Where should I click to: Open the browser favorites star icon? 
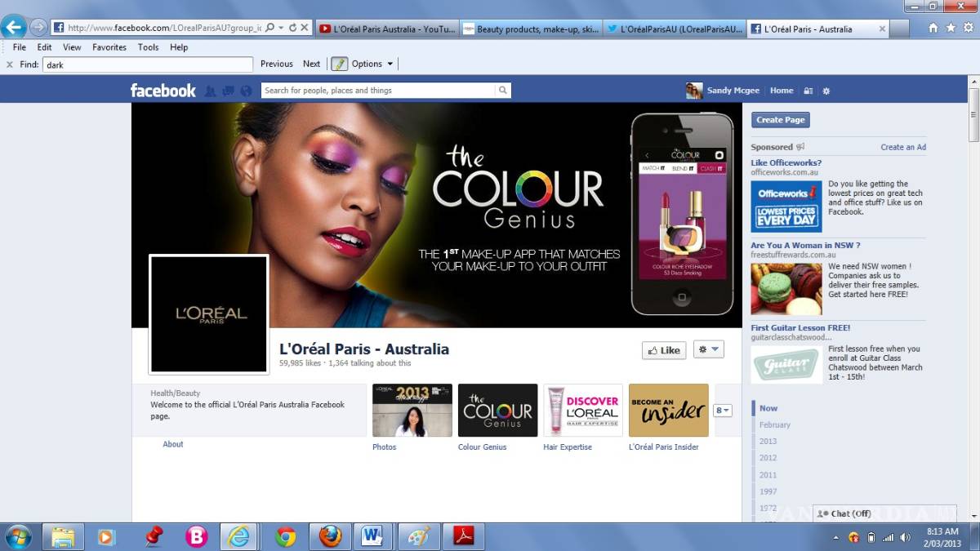950,28
